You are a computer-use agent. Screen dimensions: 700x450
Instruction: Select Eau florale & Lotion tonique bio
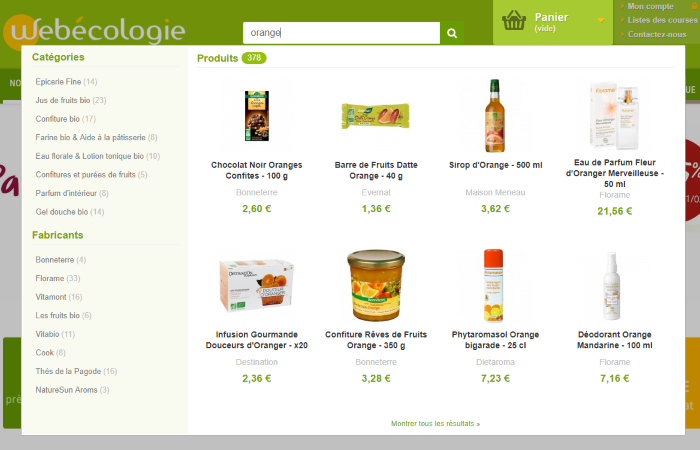pos(98,156)
